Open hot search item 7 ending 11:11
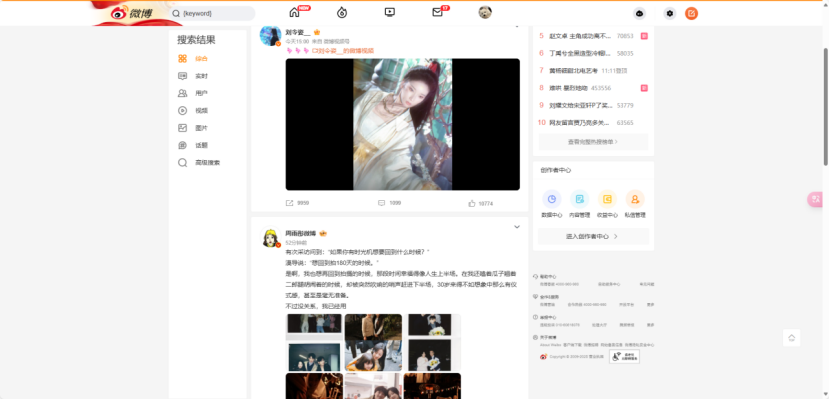This screenshot has width=829, height=399. click(573, 70)
